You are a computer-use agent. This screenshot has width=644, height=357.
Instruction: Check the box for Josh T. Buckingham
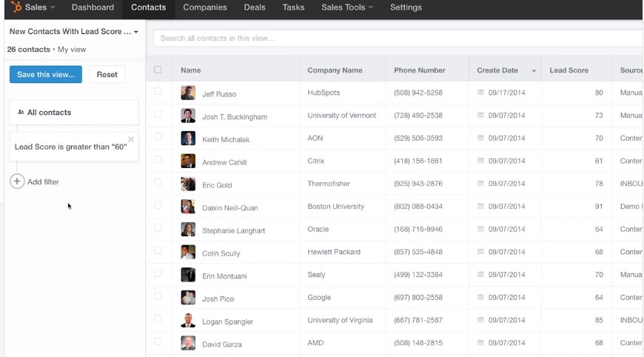pyautogui.click(x=158, y=114)
